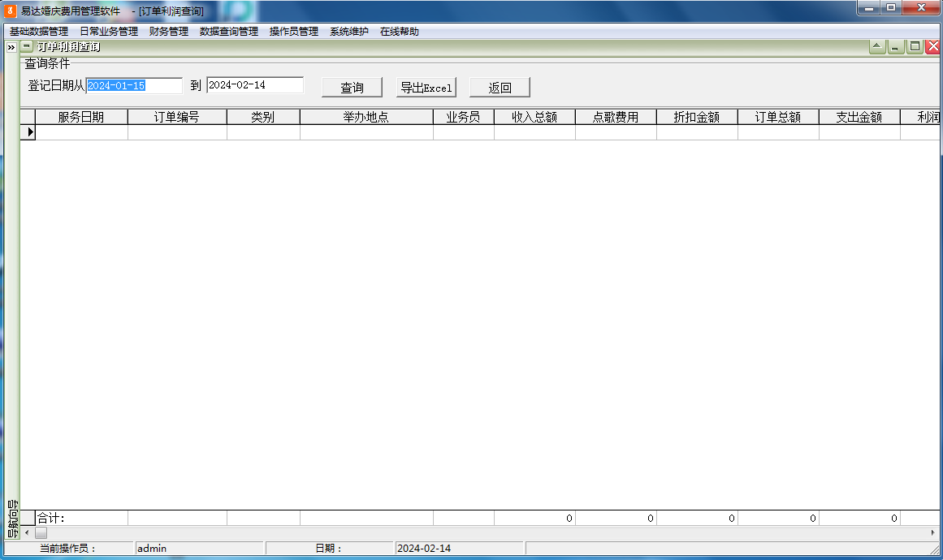Open the 财务管理 menu
The image size is (943, 560).
click(169, 31)
